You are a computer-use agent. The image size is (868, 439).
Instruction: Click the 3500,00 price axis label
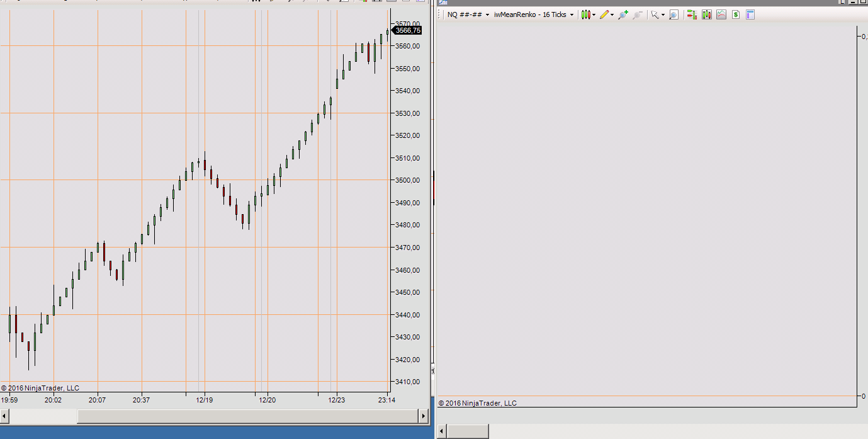click(x=407, y=180)
